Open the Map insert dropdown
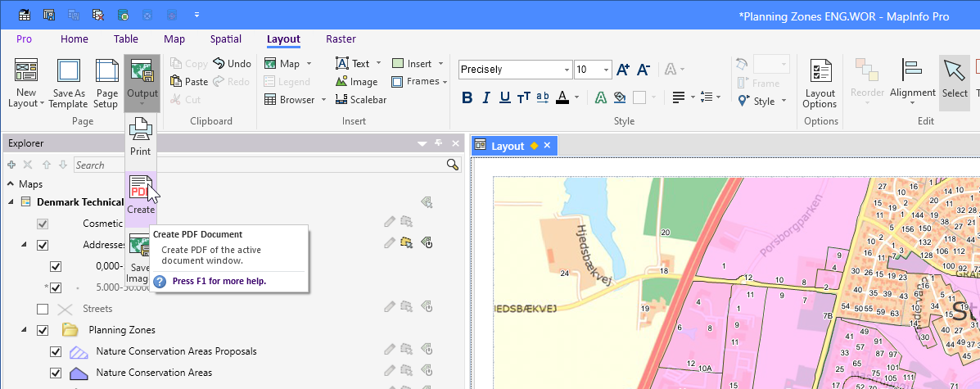Viewport: 980px width, 389px height. pos(310,64)
